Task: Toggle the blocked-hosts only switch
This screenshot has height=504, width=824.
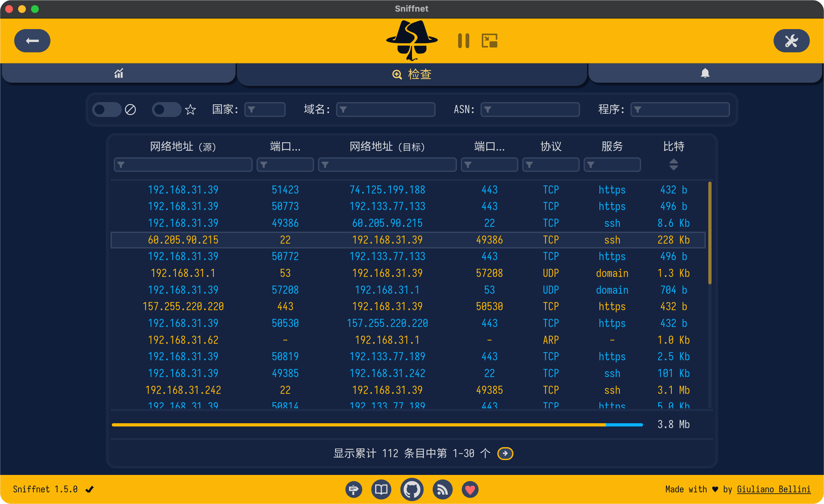Action: coord(106,110)
